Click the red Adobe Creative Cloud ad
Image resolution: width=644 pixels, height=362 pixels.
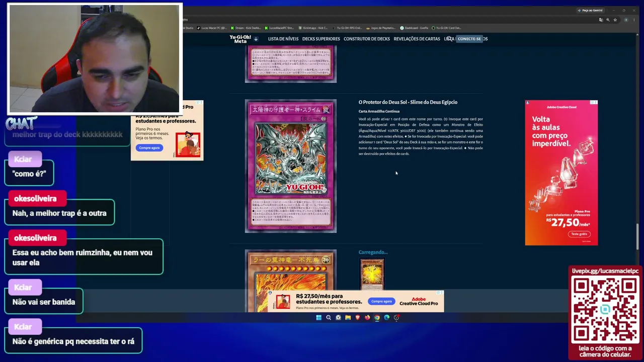tap(561, 172)
